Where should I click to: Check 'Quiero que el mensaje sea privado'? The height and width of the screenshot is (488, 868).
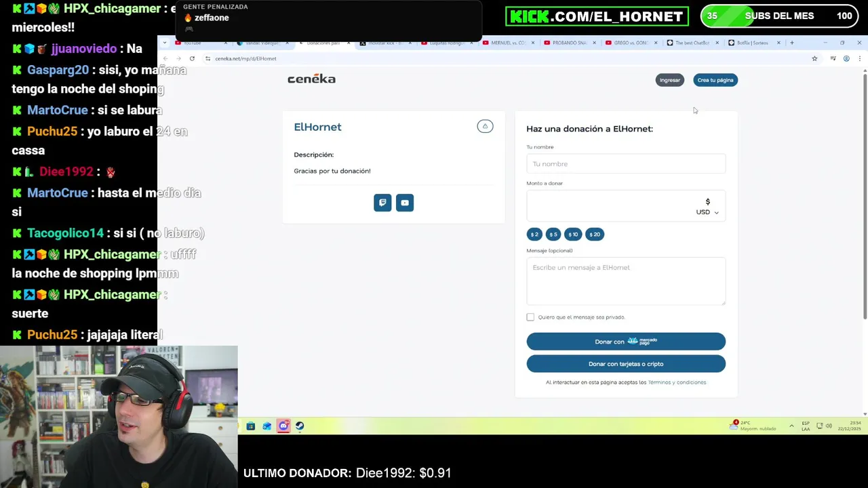(530, 317)
